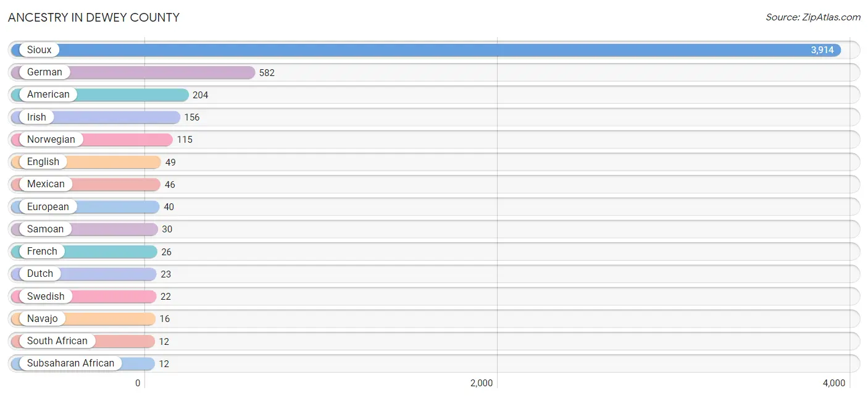
Task: Click the 22 value beside Swedish bar
Action: tap(165, 297)
